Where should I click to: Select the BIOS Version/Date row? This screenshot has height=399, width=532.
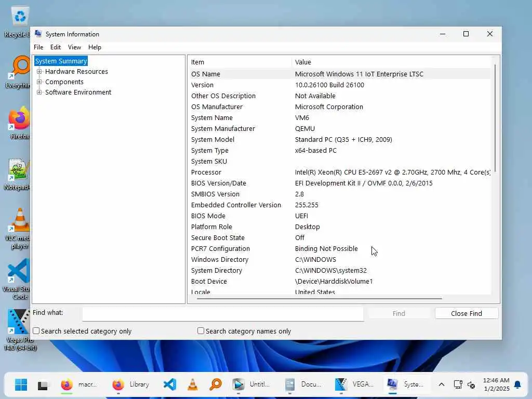[x=339, y=183]
